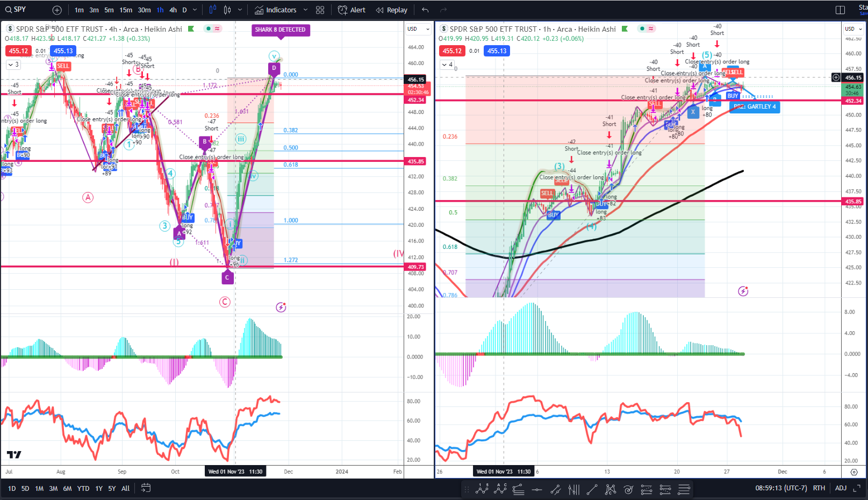The image size is (868, 500).
Task: Switch to the 1m timeframe
Action: point(79,10)
